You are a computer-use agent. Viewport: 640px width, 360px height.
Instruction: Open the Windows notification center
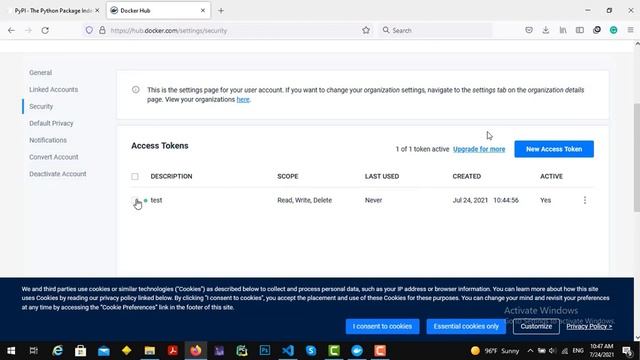(x=627, y=351)
